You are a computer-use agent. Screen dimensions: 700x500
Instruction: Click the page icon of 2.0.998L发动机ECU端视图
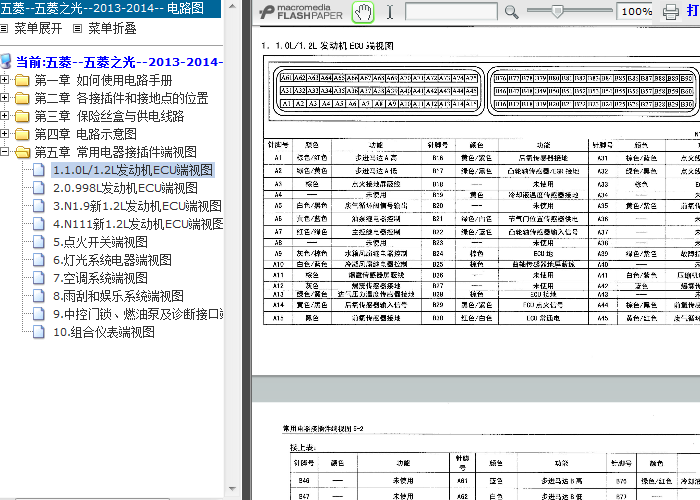coord(39,188)
